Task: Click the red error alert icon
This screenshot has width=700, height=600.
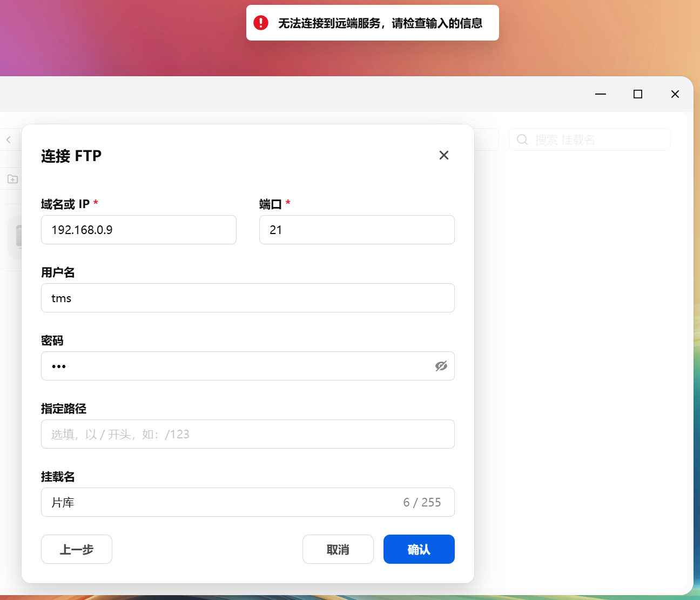Action: point(261,23)
